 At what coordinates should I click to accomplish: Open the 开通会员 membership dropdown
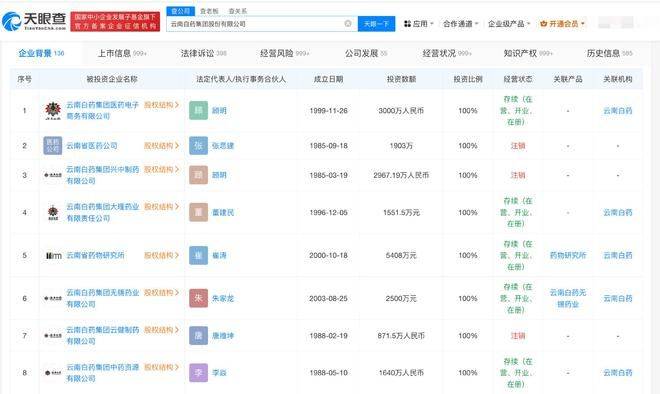(562, 24)
